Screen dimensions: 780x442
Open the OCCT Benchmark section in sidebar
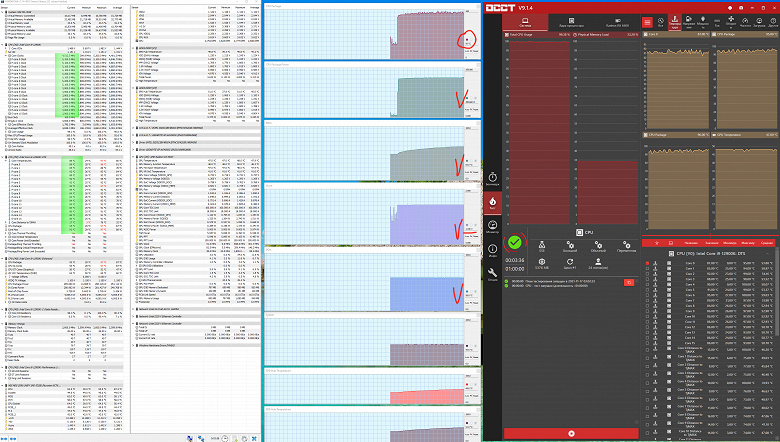point(492,179)
